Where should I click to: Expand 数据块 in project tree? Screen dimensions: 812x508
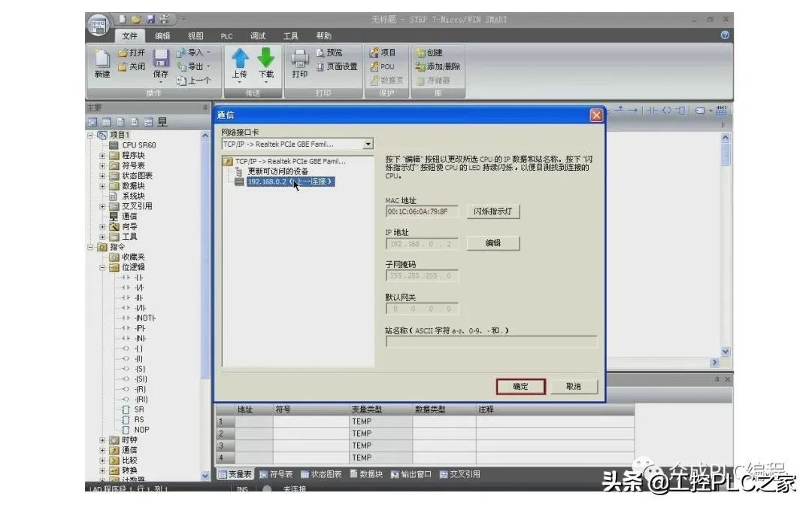pyautogui.click(x=102, y=186)
